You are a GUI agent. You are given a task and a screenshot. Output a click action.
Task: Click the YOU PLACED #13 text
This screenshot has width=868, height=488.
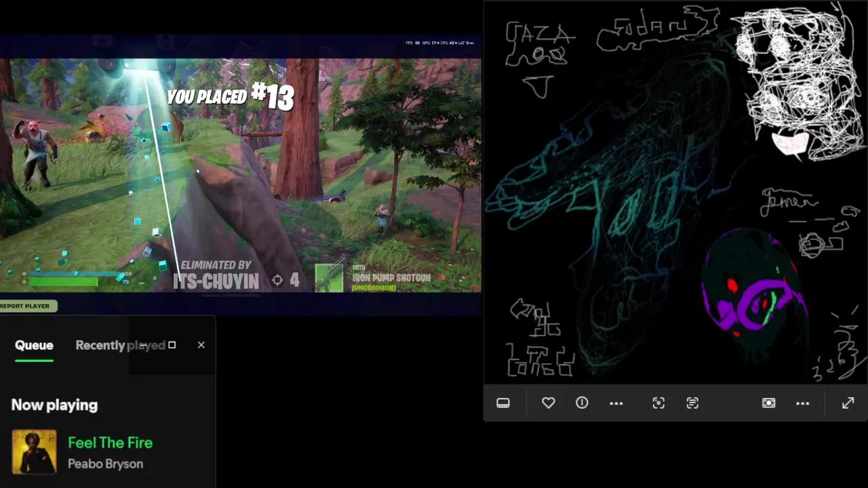tap(231, 97)
